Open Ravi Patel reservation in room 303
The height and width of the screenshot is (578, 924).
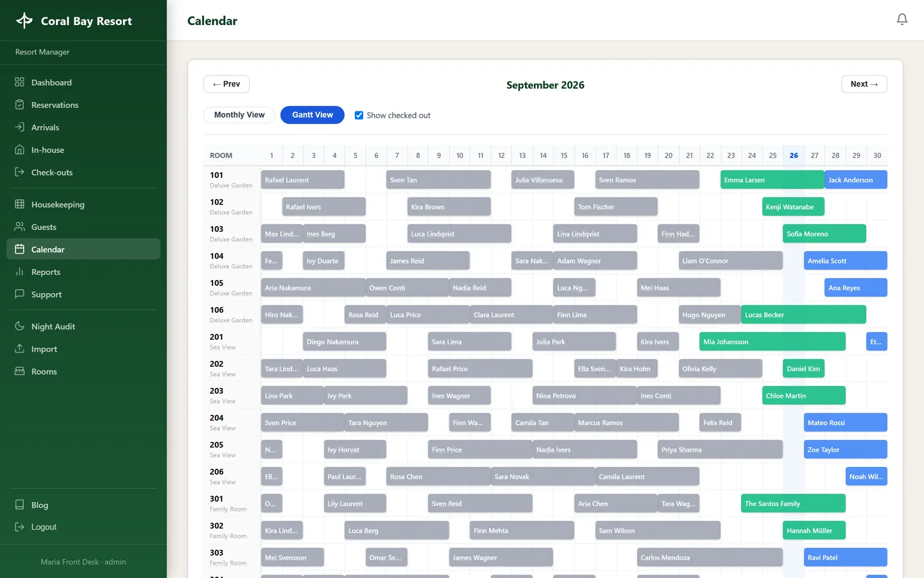click(x=846, y=557)
